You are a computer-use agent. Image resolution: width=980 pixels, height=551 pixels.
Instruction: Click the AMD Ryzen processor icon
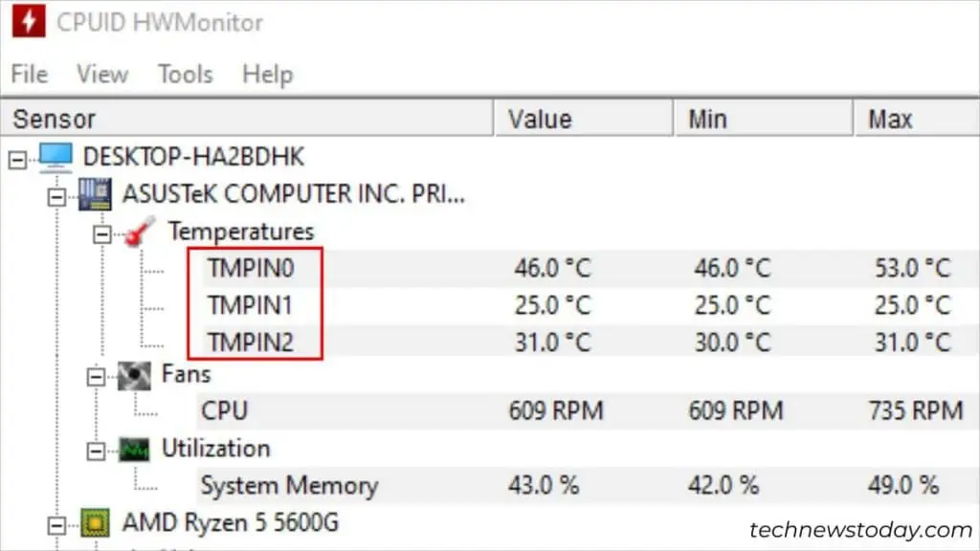(96, 523)
